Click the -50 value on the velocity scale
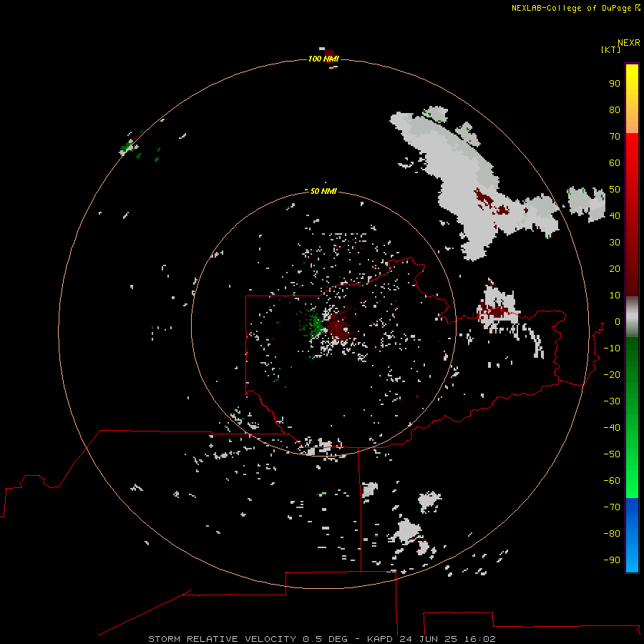Viewport: 644px width, 644px height. tap(612, 454)
